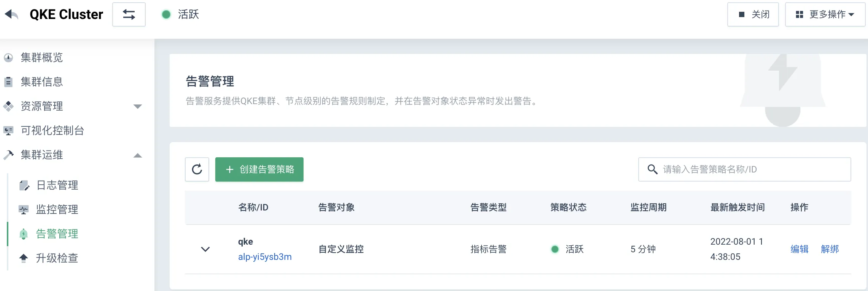Click 编辑 for the qke policy
This screenshot has width=868, height=291.
click(x=800, y=249)
